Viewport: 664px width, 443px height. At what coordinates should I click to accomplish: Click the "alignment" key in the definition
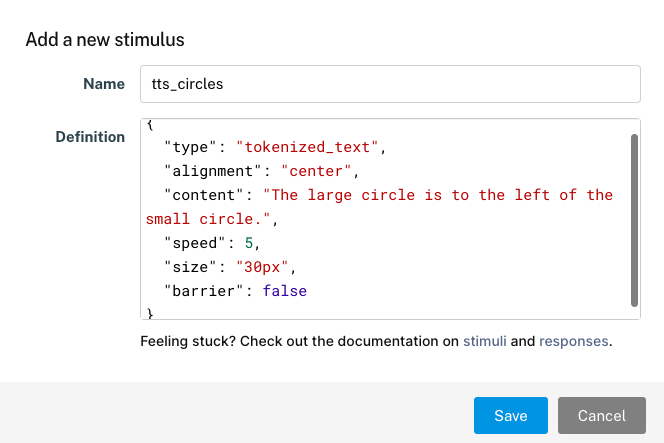[213, 171]
